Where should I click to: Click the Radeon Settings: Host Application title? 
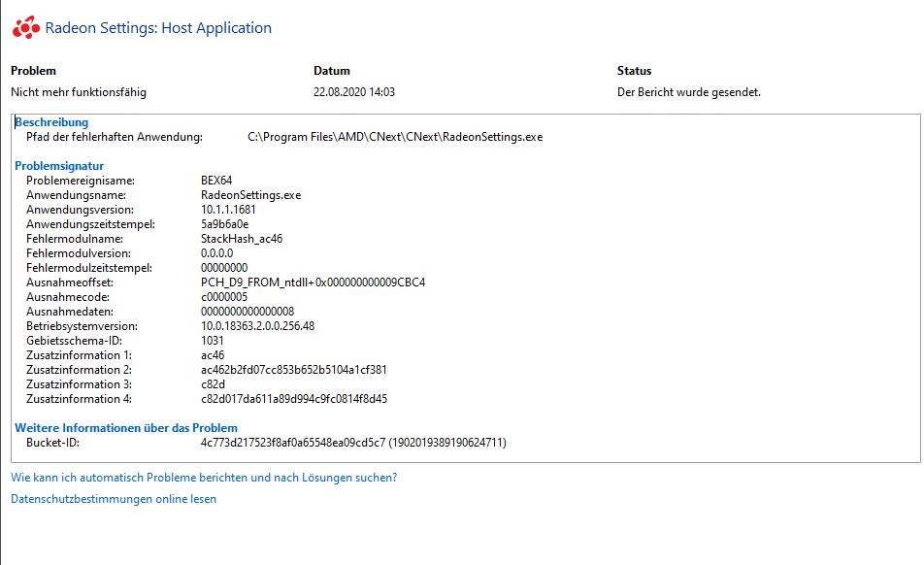click(158, 28)
